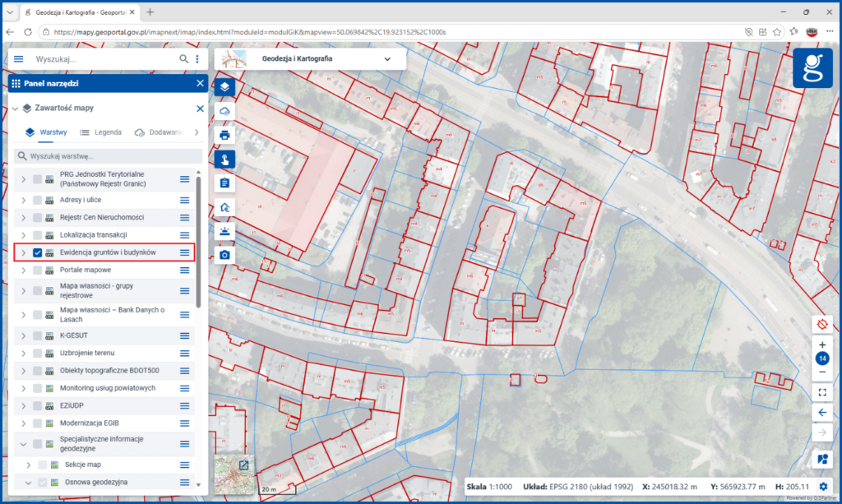842x504 pixels.
Task: Enable K-GESUT layer checkbox
Action: [38, 336]
